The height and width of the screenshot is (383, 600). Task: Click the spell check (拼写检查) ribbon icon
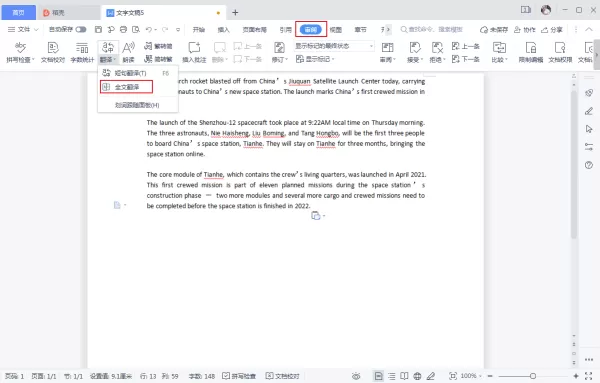[x=20, y=48]
